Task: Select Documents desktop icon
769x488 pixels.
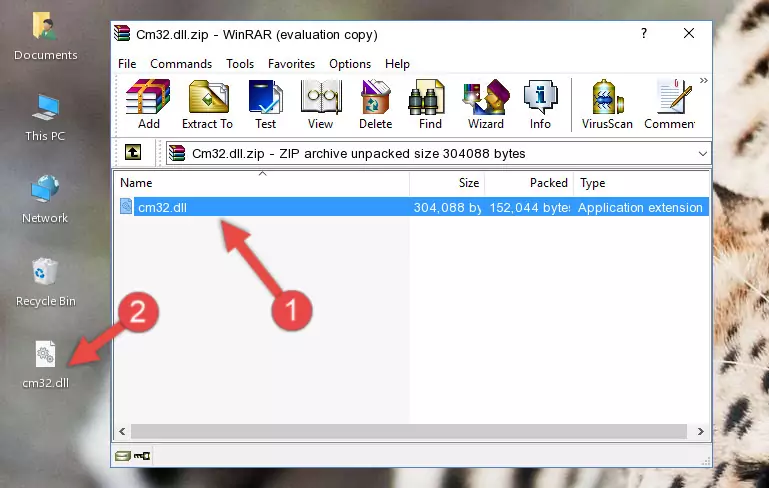Action: tap(45, 37)
